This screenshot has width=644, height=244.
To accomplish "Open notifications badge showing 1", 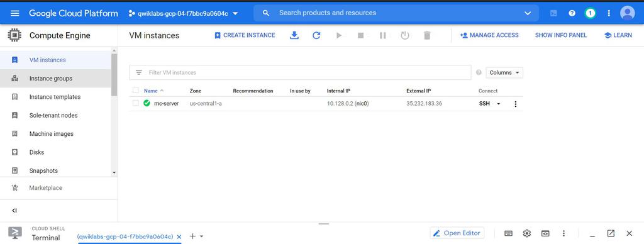I will (590, 13).
